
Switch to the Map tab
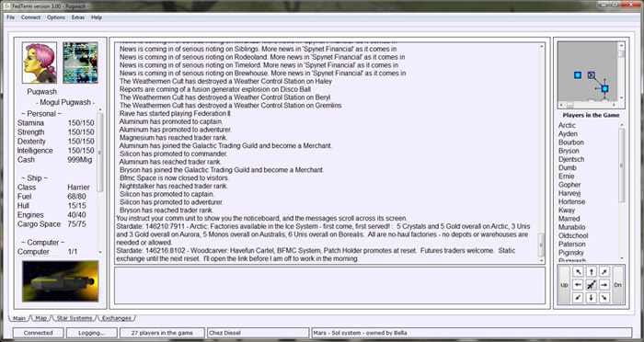point(41,318)
